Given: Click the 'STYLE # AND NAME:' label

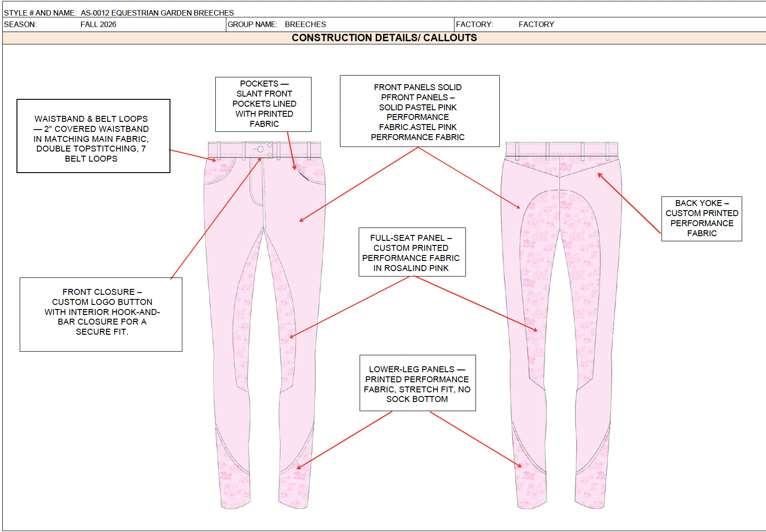Looking at the screenshot, I should point(40,13).
